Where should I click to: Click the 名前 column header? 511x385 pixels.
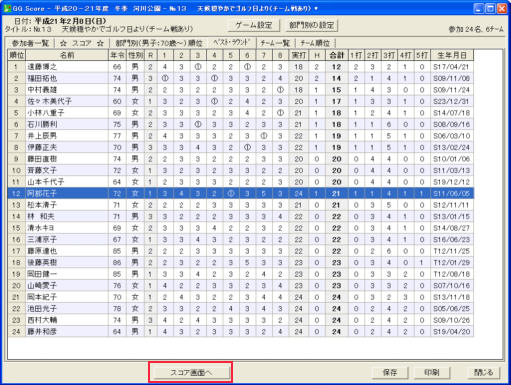(67, 55)
